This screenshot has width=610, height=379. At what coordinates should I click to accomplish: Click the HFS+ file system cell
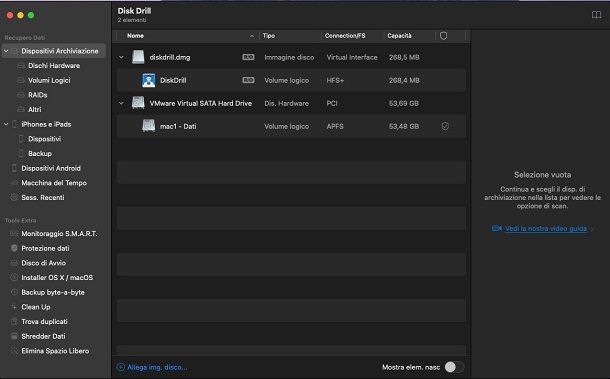335,81
